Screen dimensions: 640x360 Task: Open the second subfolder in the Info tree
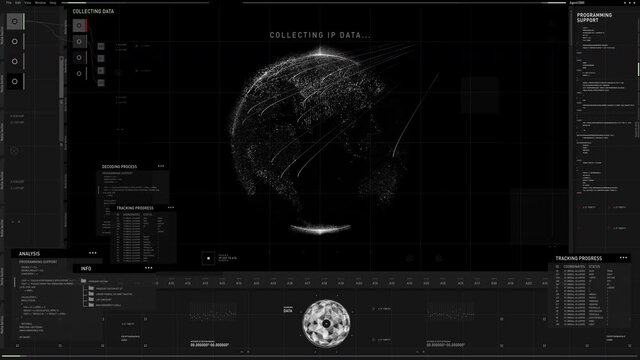(91, 293)
